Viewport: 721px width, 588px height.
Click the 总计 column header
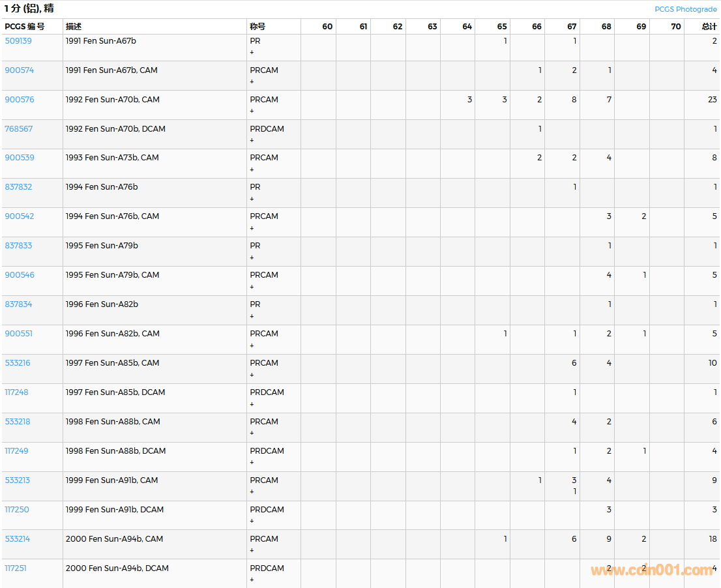point(709,27)
